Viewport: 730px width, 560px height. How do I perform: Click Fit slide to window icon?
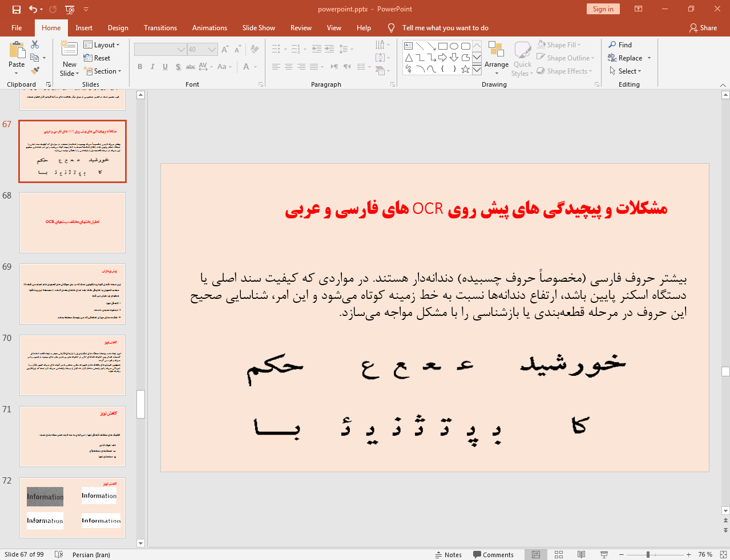click(723, 554)
